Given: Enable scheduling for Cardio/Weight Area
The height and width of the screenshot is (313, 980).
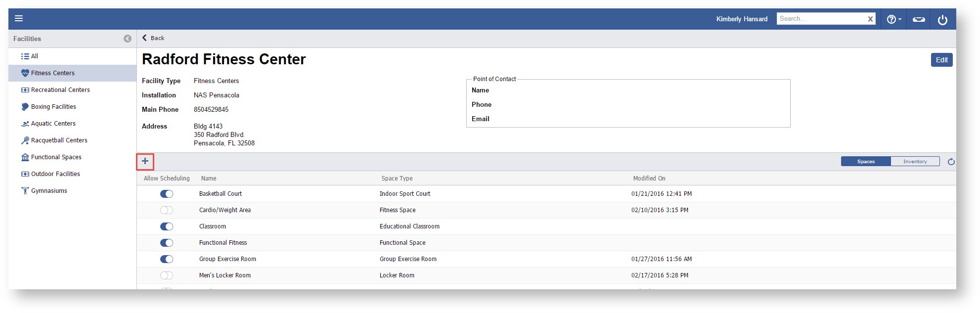Looking at the screenshot, I should pos(167,210).
